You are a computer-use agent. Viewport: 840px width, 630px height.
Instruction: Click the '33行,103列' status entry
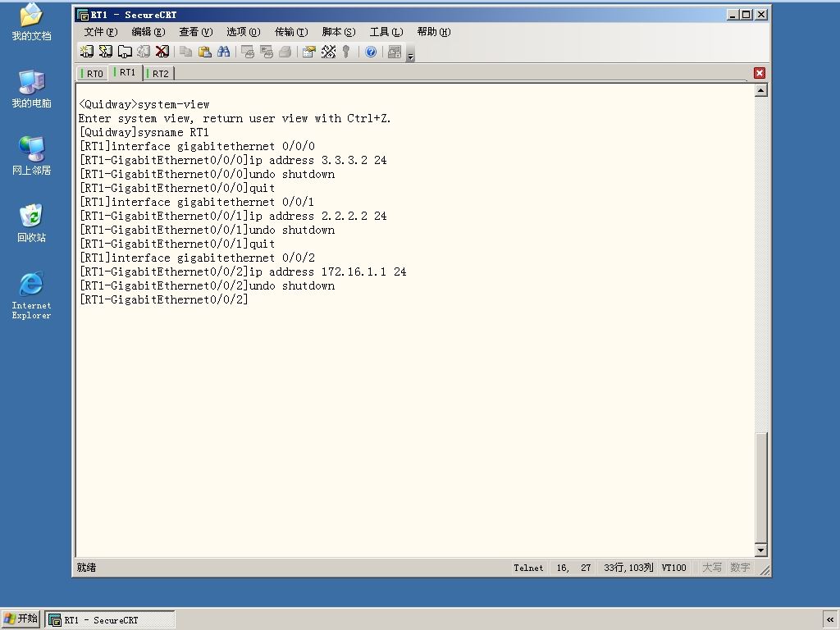tap(628, 568)
